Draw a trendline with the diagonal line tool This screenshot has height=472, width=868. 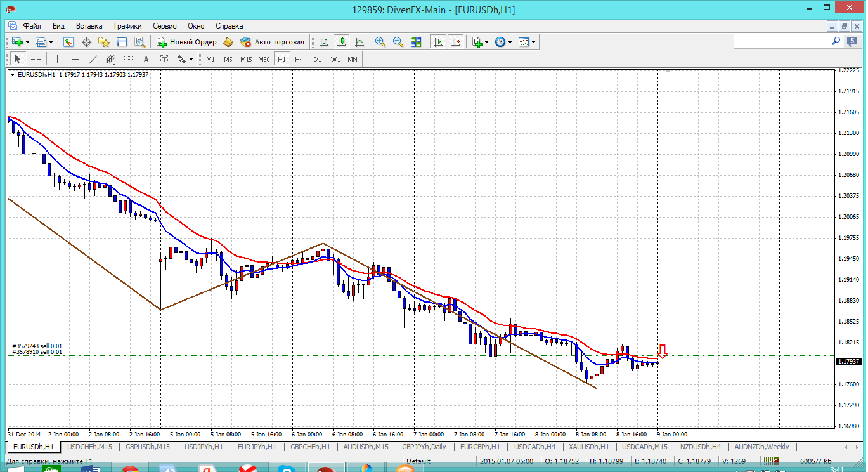[x=93, y=59]
